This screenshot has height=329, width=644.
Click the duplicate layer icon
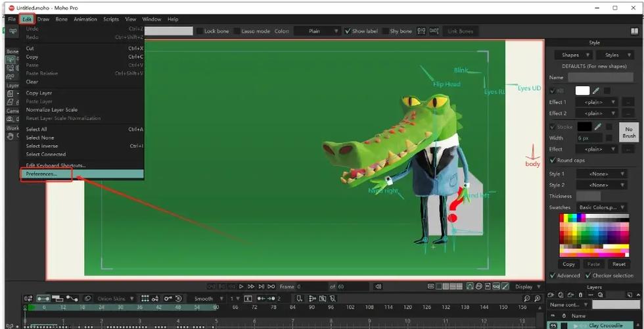tap(561, 295)
